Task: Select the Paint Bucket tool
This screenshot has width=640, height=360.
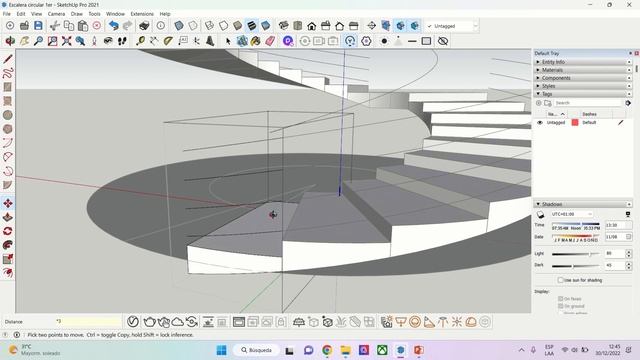Action: pyautogui.click(x=256, y=41)
